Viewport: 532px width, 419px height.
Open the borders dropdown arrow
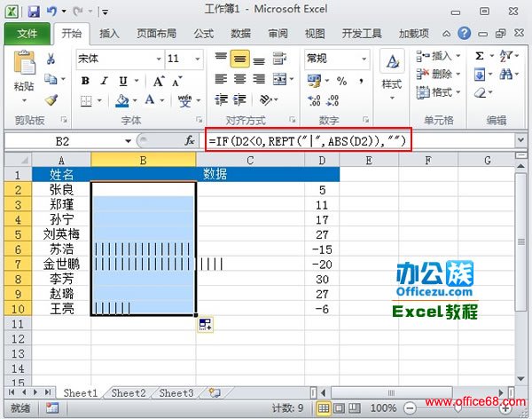99,100
